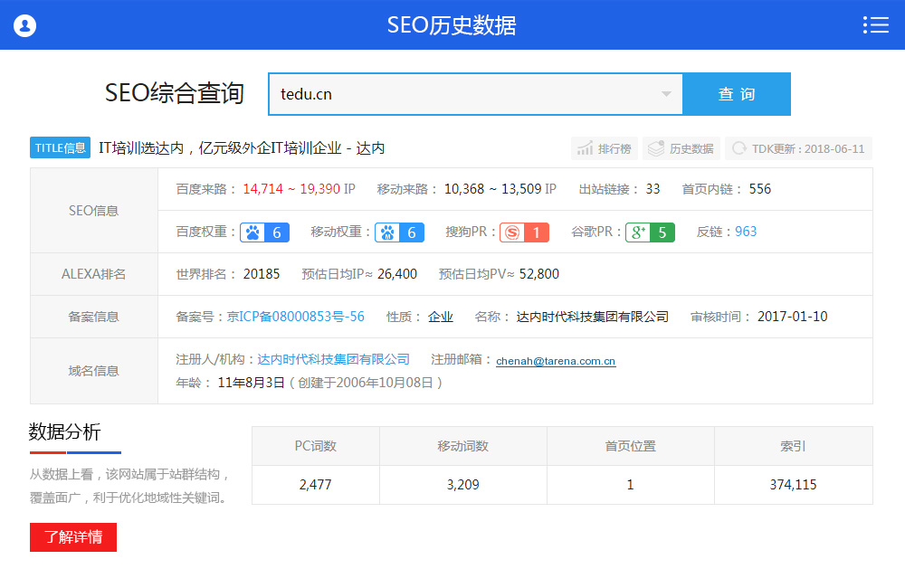
Task: Open the ICP number 京ICP备08000853号-56 link
Action: pyautogui.click(x=295, y=317)
